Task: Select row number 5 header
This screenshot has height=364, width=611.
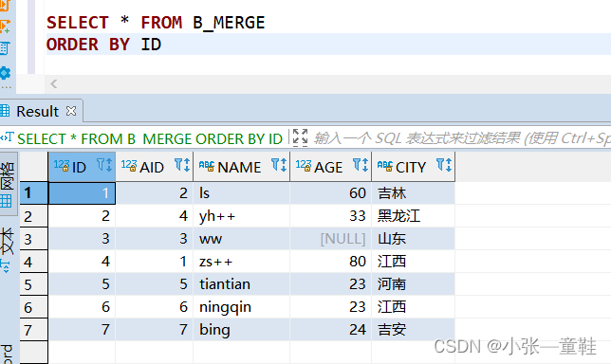Action: tap(34, 284)
